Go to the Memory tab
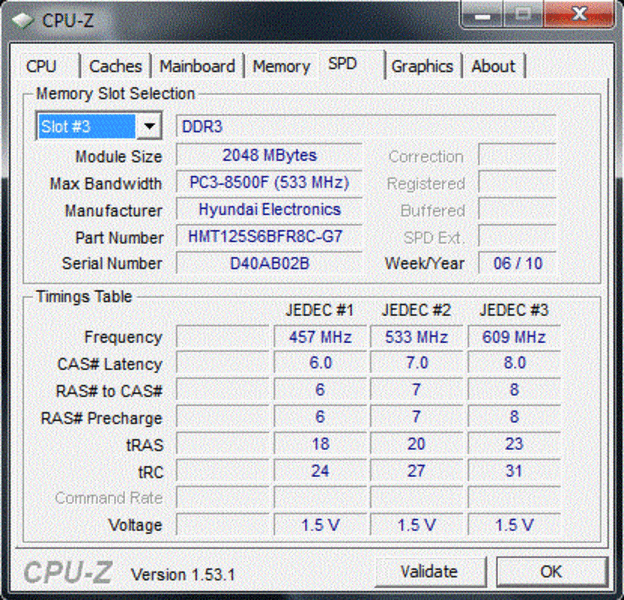The height and width of the screenshot is (600, 624). coord(281,66)
